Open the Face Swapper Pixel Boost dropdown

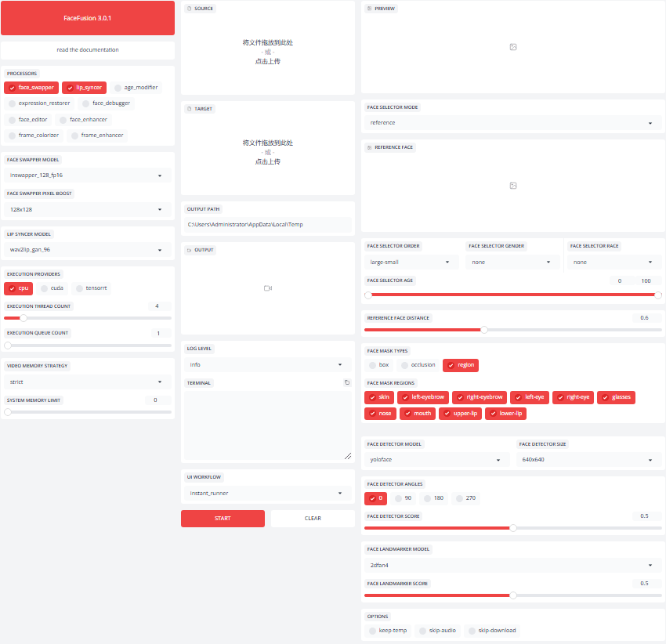[88, 210]
